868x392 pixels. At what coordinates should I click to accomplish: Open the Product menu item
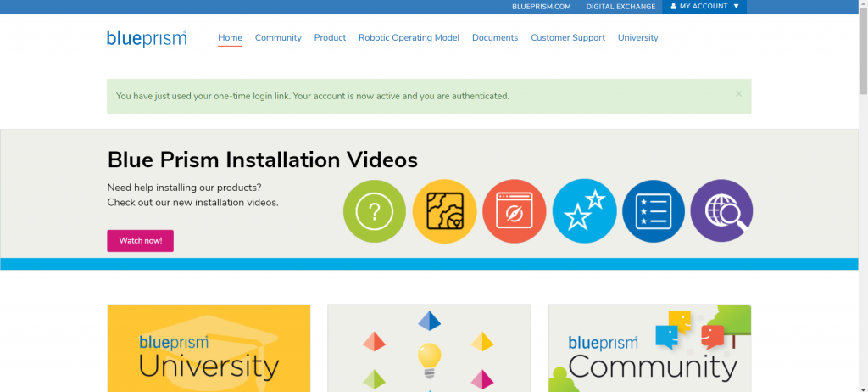tap(330, 37)
